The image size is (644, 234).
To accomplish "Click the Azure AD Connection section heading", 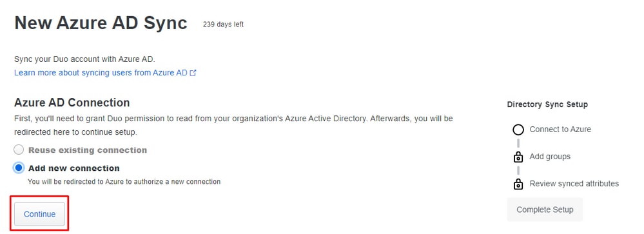I will (72, 102).
